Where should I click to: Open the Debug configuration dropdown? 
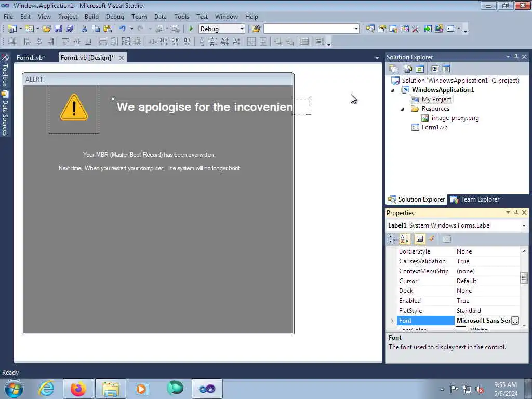click(242, 29)
